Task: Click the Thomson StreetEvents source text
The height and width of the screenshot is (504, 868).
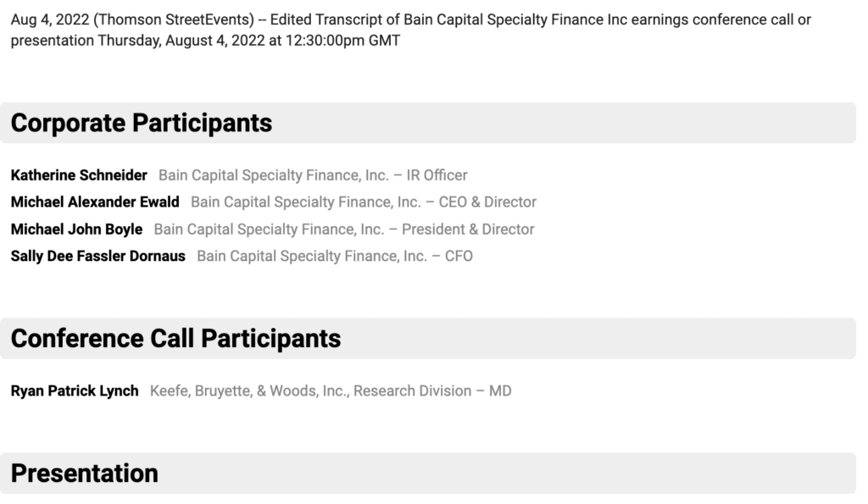Action: tap(174, 20)
